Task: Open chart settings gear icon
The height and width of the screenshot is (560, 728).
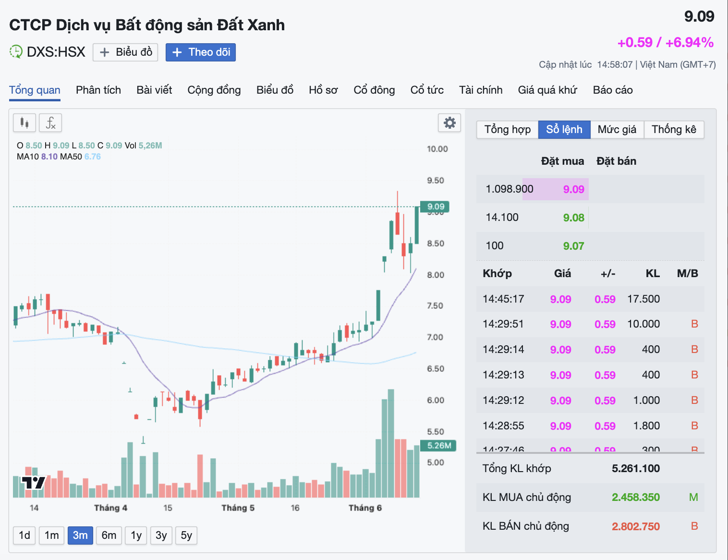Action: [449, 123]
